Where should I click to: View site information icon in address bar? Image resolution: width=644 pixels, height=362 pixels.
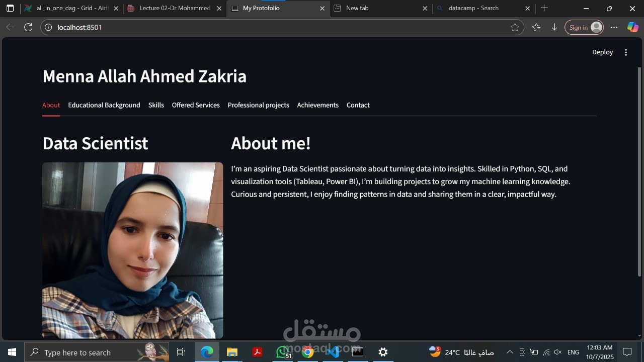click(48, 27)
